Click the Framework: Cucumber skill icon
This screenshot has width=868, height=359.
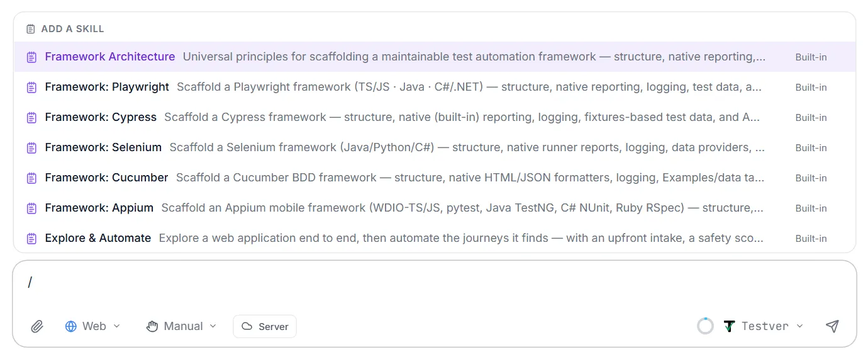31,178
